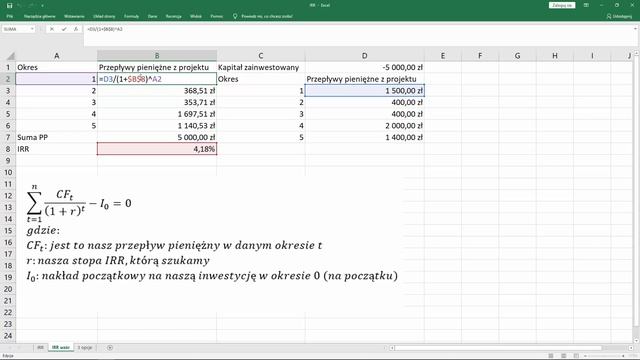Click the Redo arrow in quick access toolbar

[x=31, y=5]
